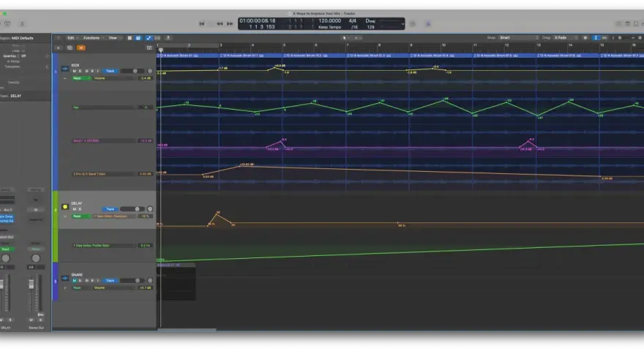This screenshot has height=351, width=644.
Task: Unmute the SNARE track
Action: click(x=75, y=281)
